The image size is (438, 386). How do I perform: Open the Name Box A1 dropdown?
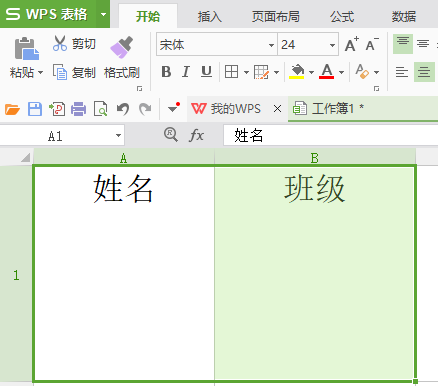(x=118, y=135)
